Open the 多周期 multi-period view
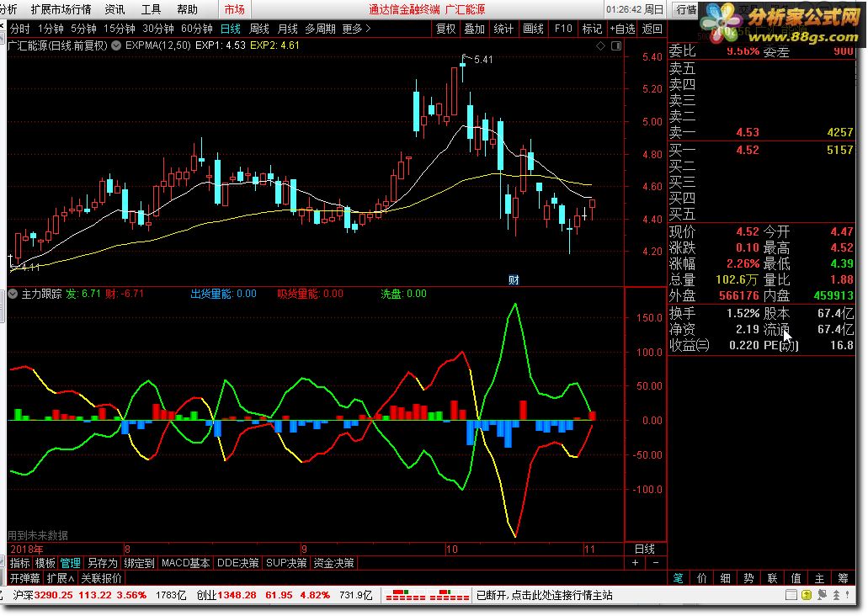868x616 pixels. point(321,29)
